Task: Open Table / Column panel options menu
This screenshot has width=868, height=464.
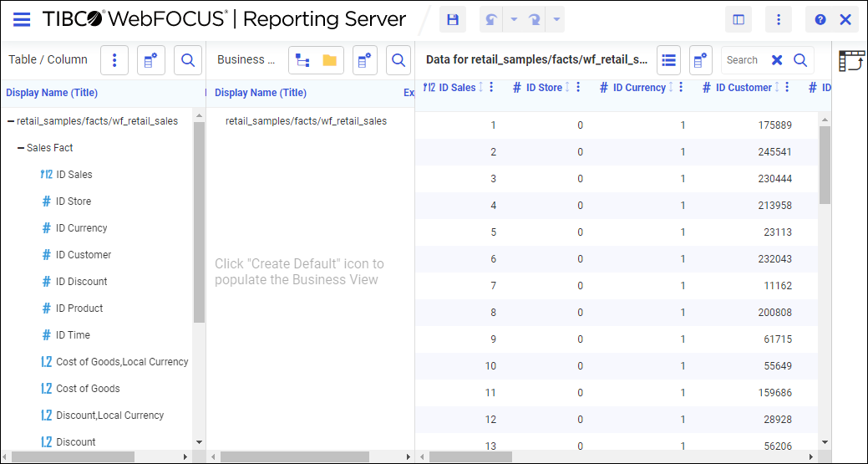Action: (x=114, y=60)
